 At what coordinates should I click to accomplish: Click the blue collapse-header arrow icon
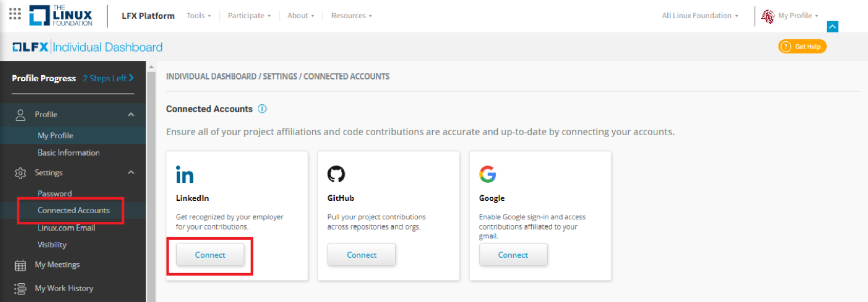832,26
